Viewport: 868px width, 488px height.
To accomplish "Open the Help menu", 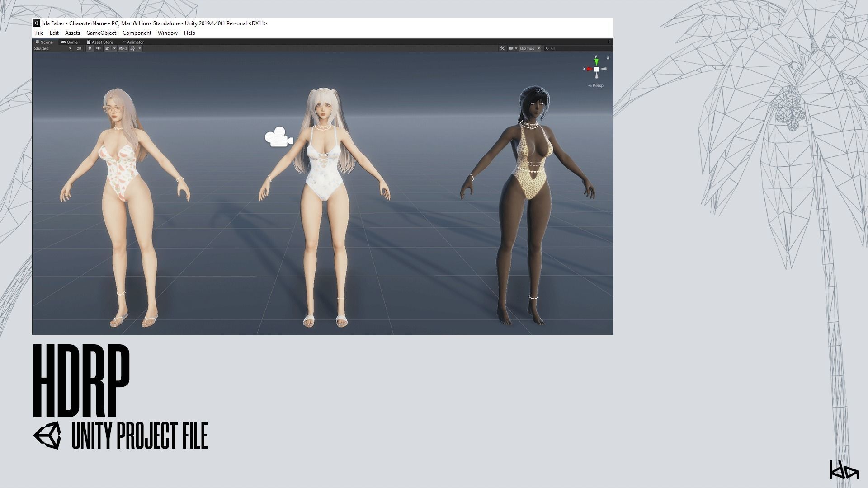I will click(x=189, y=33).
